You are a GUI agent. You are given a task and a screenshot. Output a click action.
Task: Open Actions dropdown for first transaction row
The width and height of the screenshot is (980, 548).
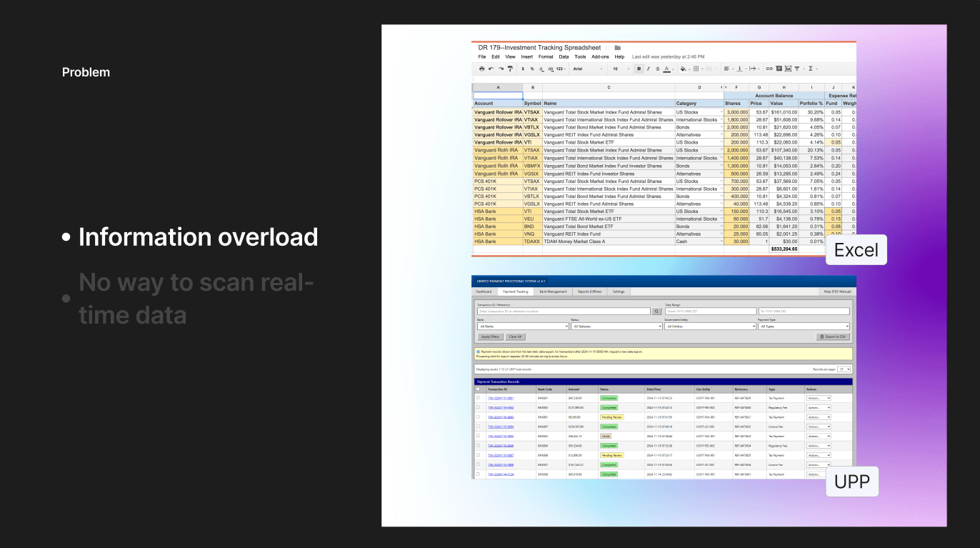(x=819, y=398)
